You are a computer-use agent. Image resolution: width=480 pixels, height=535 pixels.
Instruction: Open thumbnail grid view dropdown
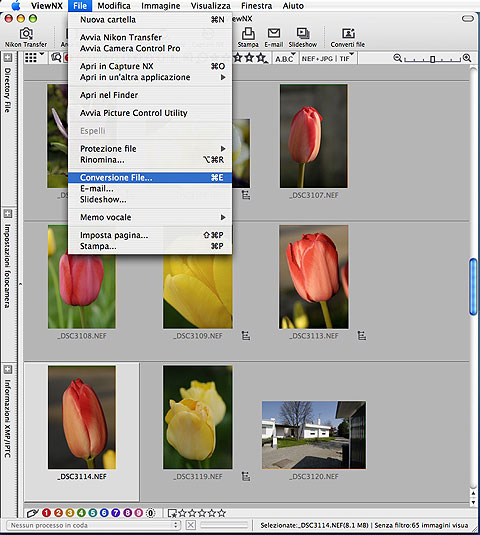click(34, 57)
